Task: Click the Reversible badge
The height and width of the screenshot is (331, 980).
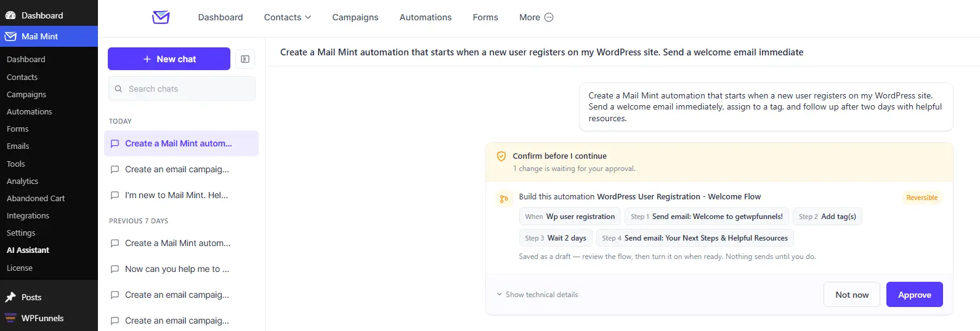Action: click(922, 197)
